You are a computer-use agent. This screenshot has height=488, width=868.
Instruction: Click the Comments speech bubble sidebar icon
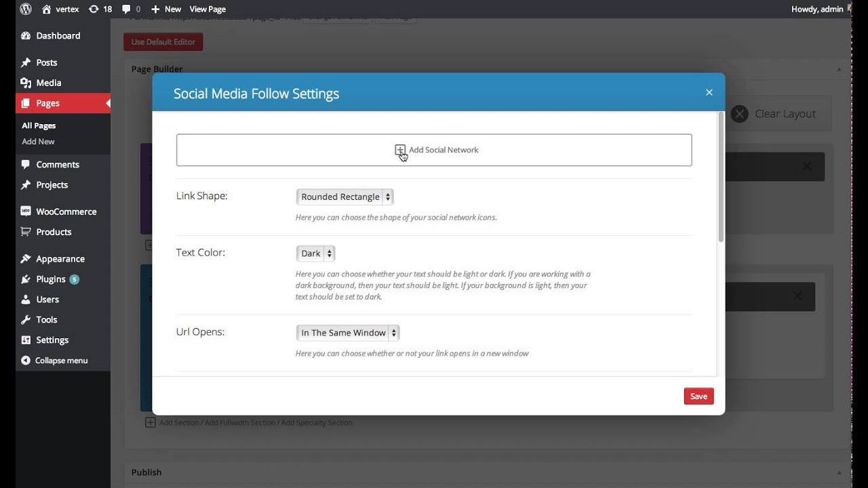tap(26, 164)
